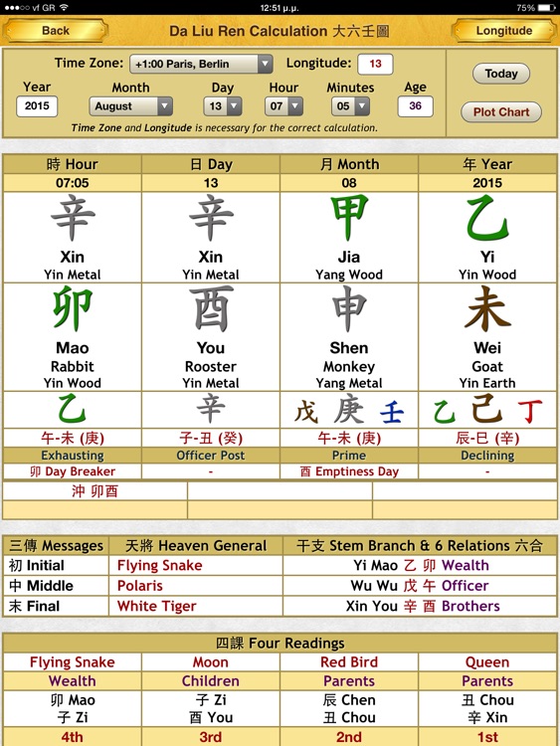Tap the signal strength dots in status bar
The height and width of the screenshot is (746, 560).
click(x=16, y=8)
